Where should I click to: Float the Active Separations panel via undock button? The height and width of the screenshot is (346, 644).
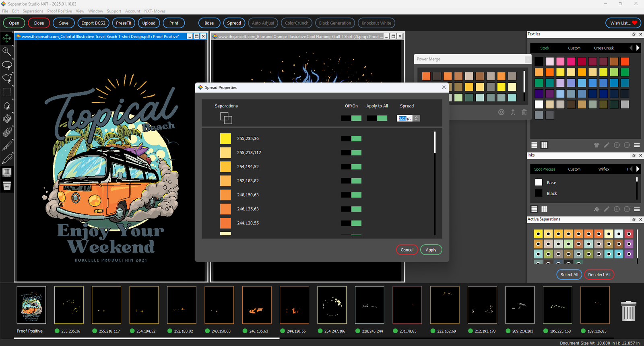[634, 219]
